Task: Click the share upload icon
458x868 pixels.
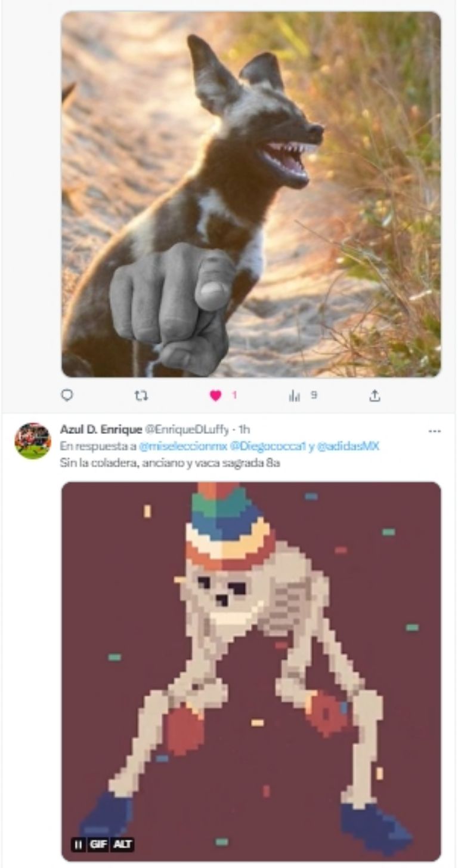Action: point(375,395)
